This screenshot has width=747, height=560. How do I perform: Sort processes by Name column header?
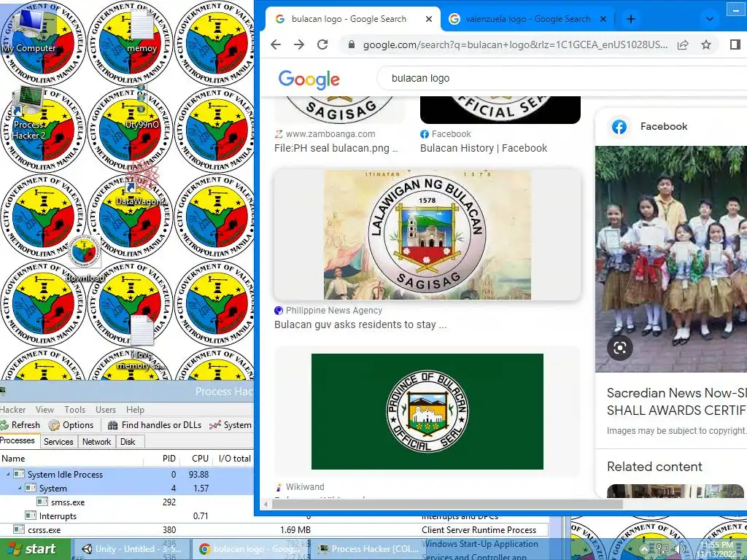(x=71, y=459)
